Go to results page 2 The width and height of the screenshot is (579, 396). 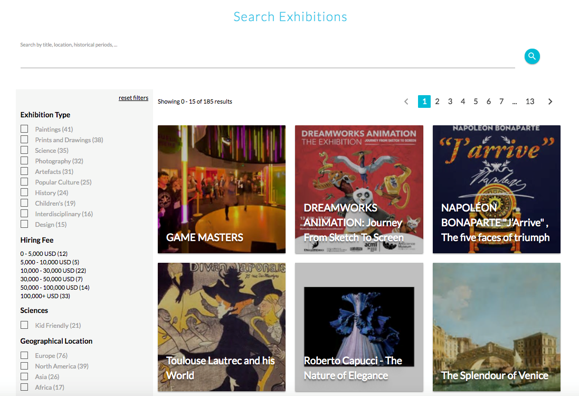437,101
